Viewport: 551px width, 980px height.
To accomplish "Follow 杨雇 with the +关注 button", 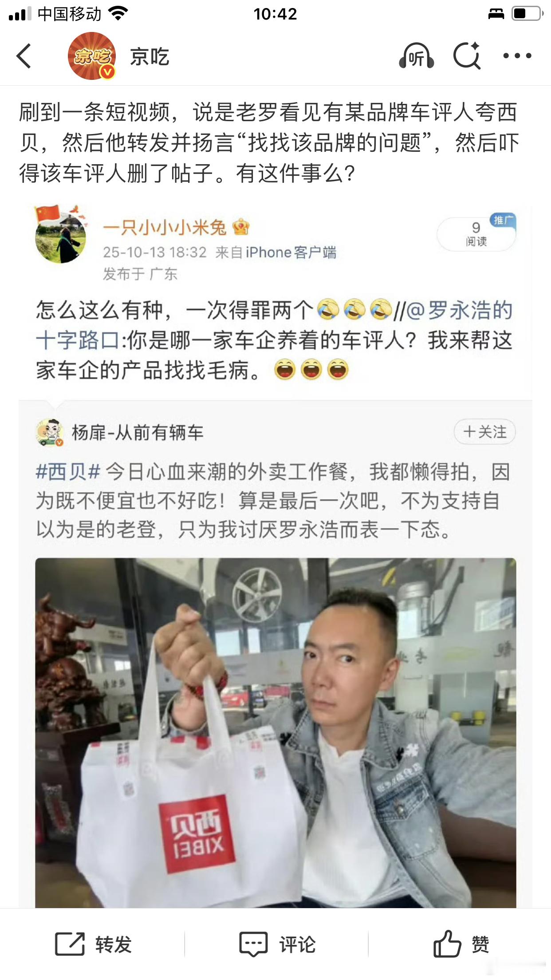I will tap(484, 431).
